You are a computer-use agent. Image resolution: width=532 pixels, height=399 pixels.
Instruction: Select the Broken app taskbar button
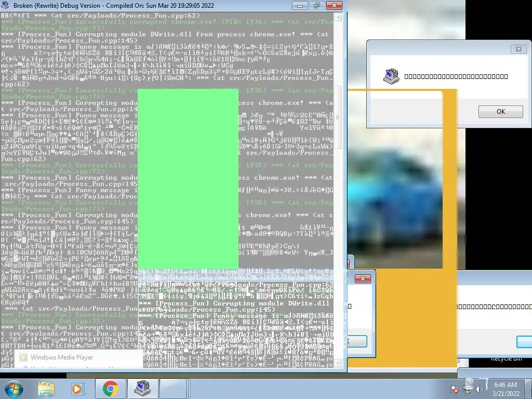[x=142, y=389]
